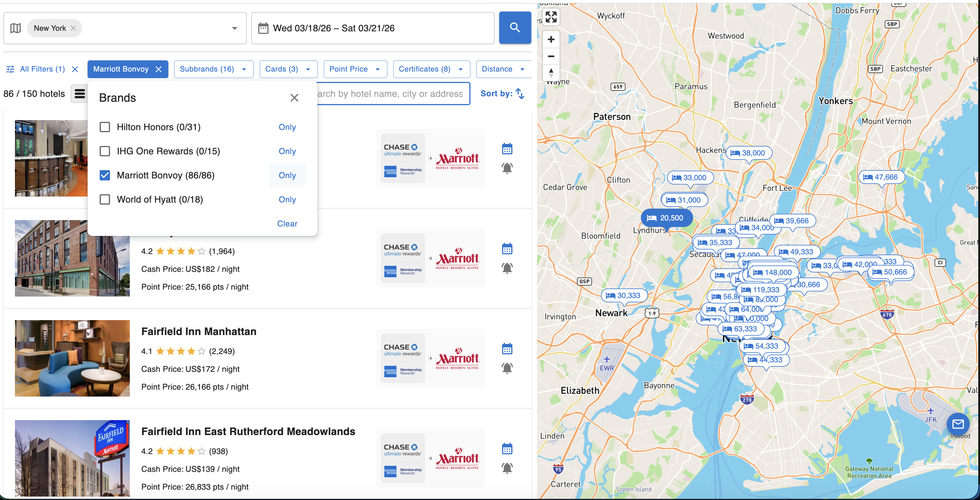Check the World of Hyatt checkbox
980x500 pixels.
pos(105,199)
